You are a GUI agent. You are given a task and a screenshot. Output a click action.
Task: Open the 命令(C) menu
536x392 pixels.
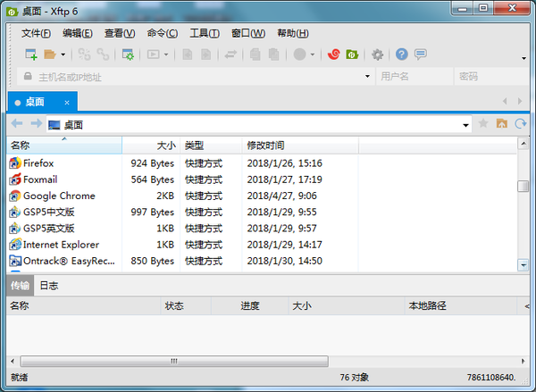tap(163, 34)
